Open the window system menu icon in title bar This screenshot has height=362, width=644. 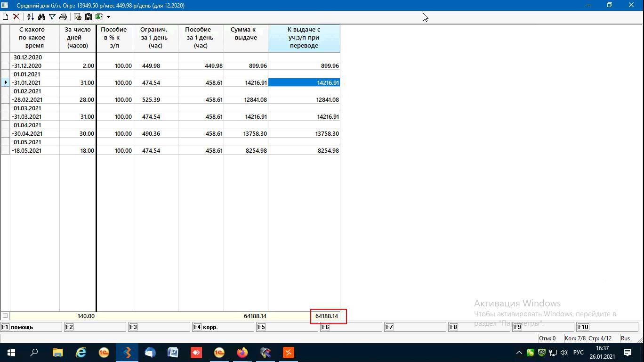point(5,5)
